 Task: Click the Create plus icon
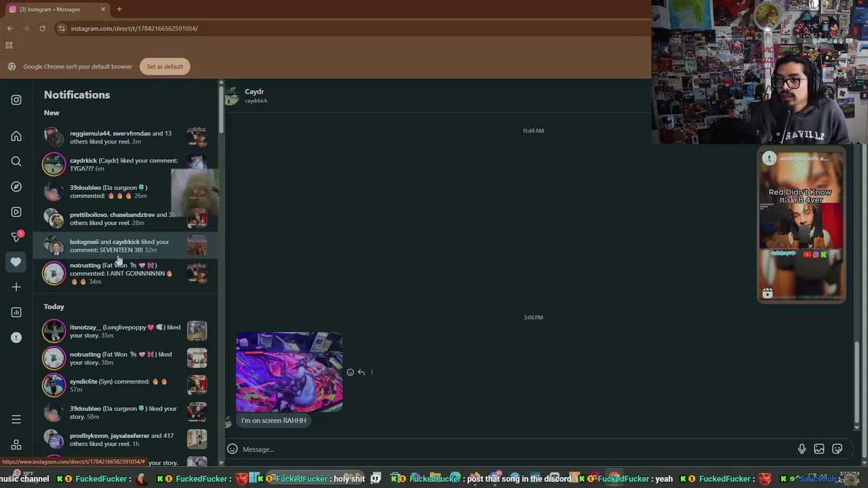click(x=16, y=287)
